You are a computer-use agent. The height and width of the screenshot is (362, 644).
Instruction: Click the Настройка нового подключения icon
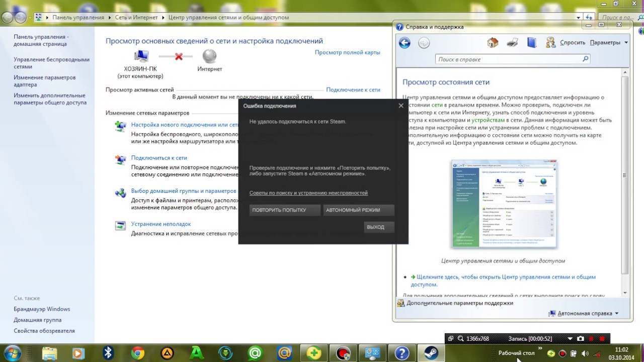coord(120,126)
